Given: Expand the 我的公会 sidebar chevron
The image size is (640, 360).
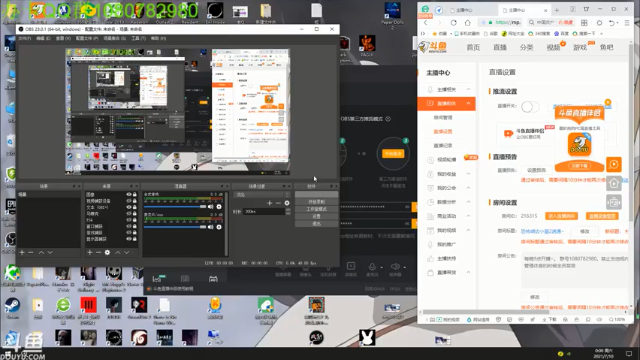Looking at the screenshot, I should click(468, 188).
